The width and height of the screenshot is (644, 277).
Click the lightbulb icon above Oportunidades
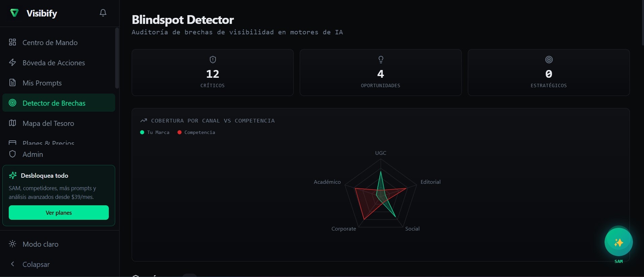381,60
